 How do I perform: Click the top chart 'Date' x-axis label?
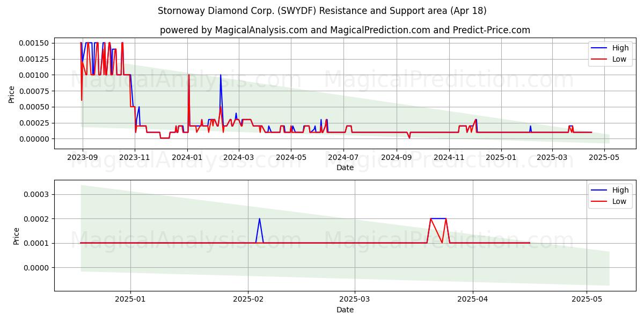pos(345,168)
